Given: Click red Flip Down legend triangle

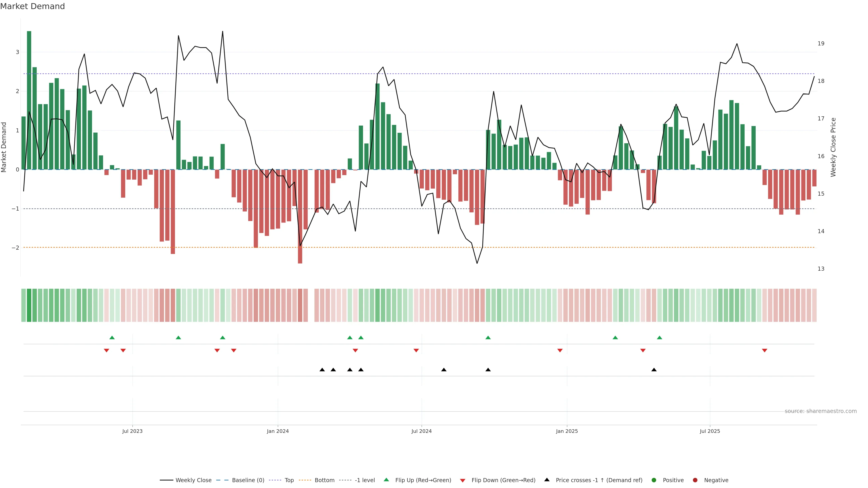Looking at the screenshot, I should [x=463, y=481].
